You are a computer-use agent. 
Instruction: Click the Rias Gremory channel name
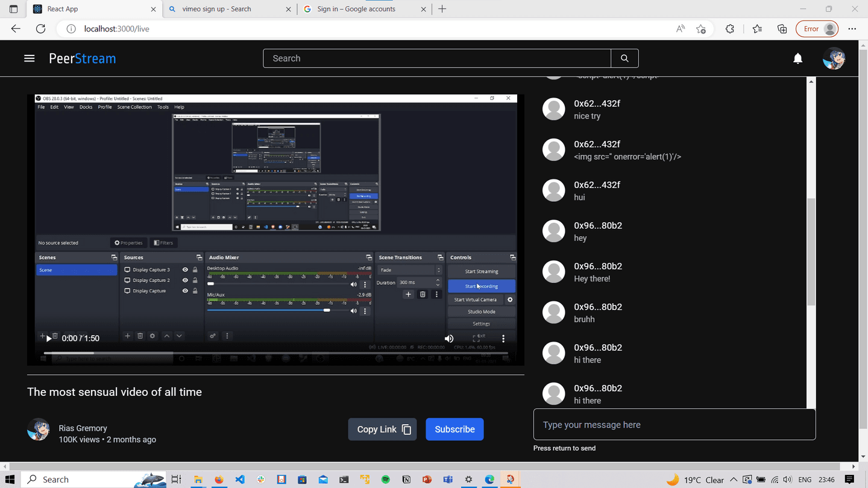click(x=83, y=428)
